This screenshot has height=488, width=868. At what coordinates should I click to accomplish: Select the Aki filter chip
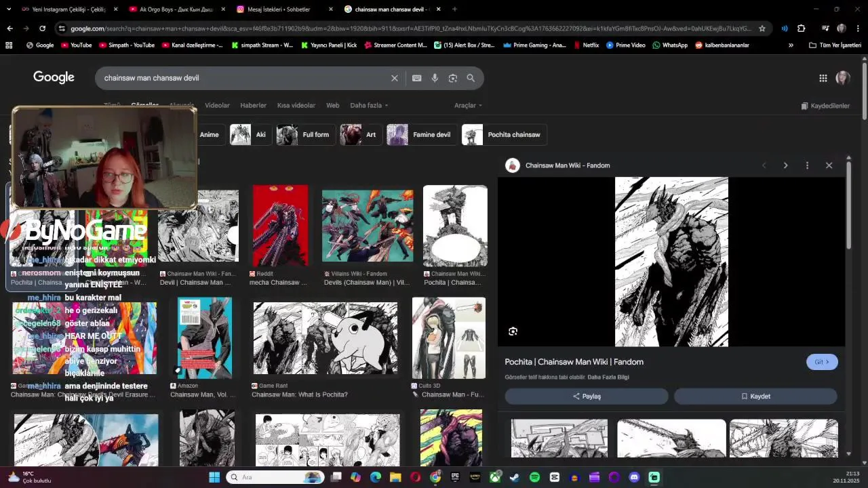(250, 135)
